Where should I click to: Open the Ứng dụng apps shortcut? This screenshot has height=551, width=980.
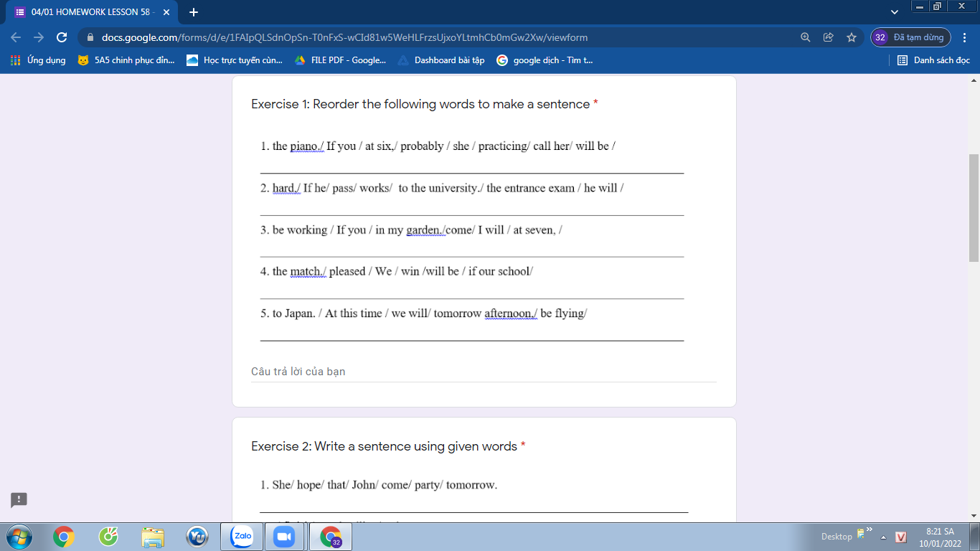click(39, 60)
